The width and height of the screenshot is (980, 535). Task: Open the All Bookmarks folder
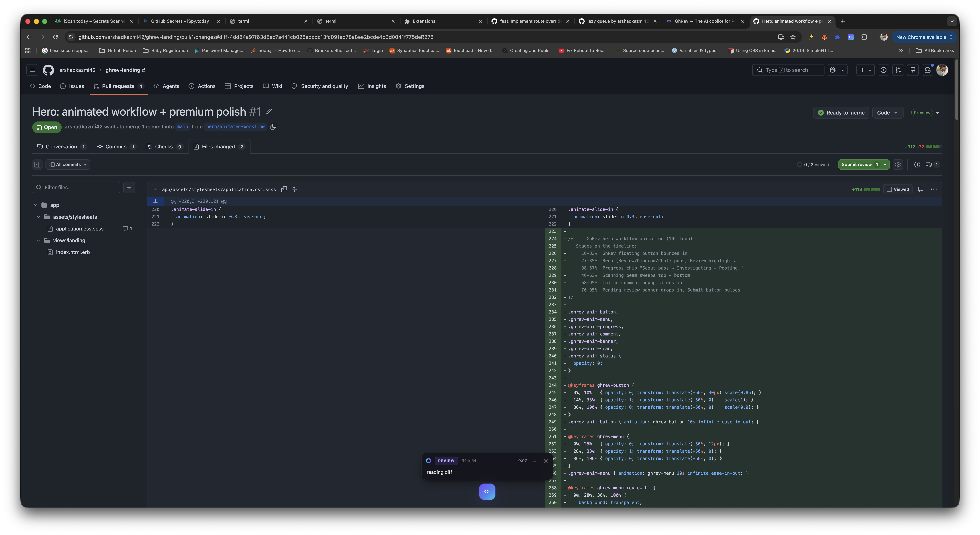pos(935,51)
